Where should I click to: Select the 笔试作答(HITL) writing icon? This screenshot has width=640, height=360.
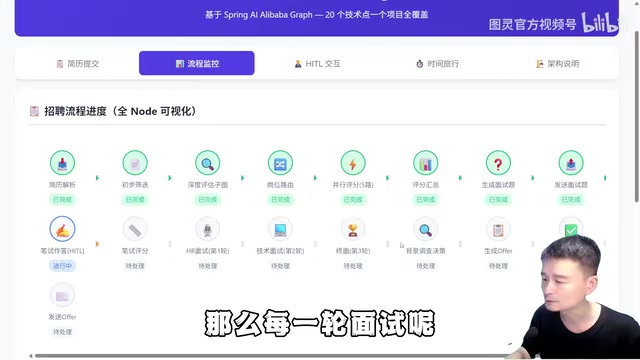[62, 229]
